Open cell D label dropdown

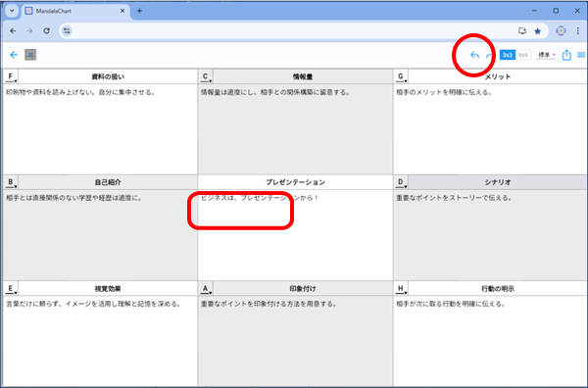pyautogui.click(x=401, y=182)
